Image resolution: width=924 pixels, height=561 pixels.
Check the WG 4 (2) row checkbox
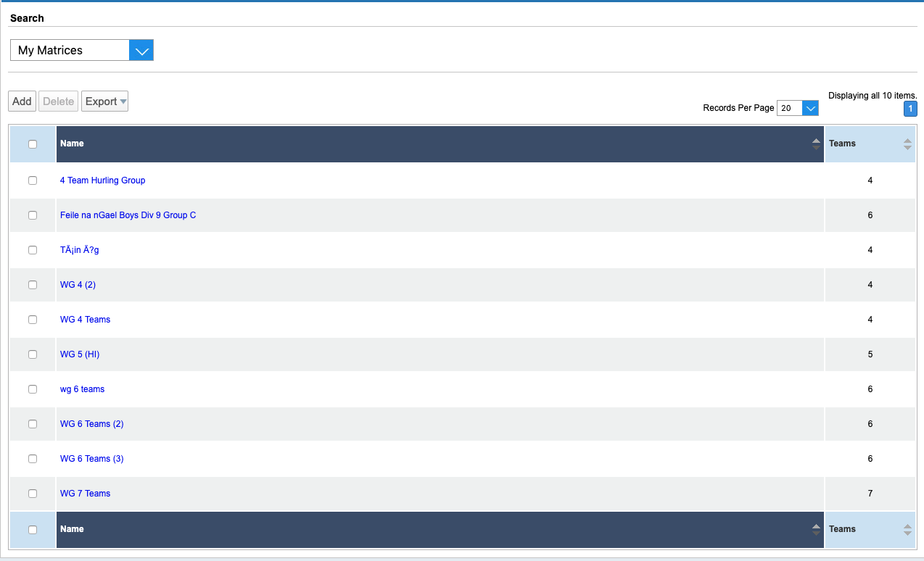(33, 285)
